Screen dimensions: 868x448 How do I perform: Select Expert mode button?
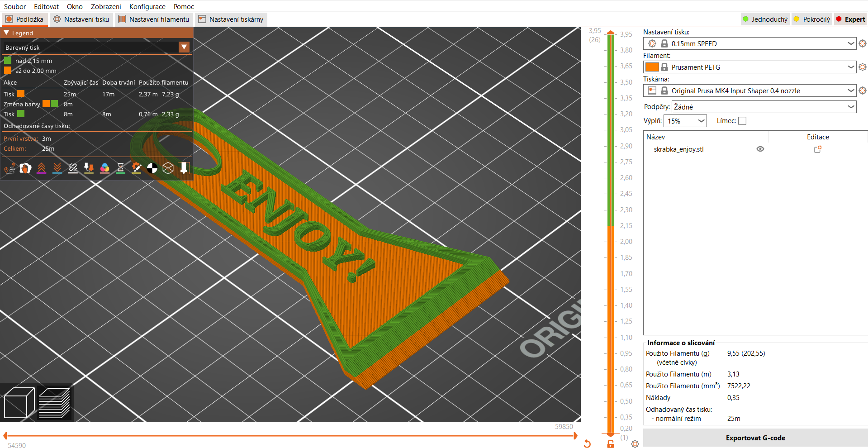850,19
